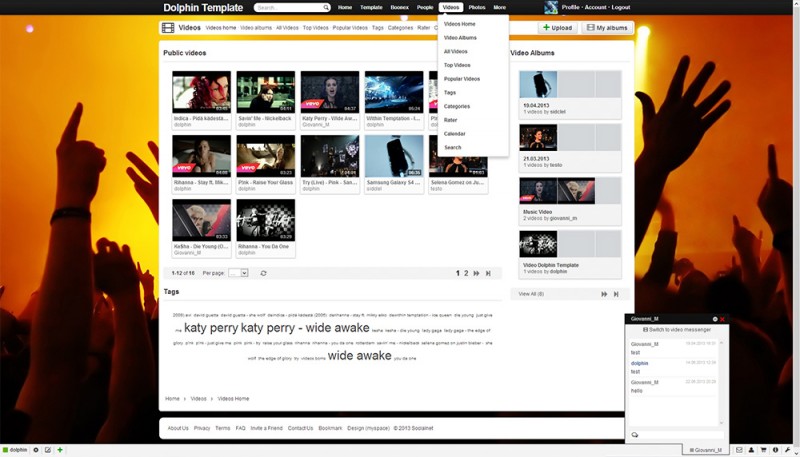Select Videos Home from dropdown menu

click(x=460, y=24)
